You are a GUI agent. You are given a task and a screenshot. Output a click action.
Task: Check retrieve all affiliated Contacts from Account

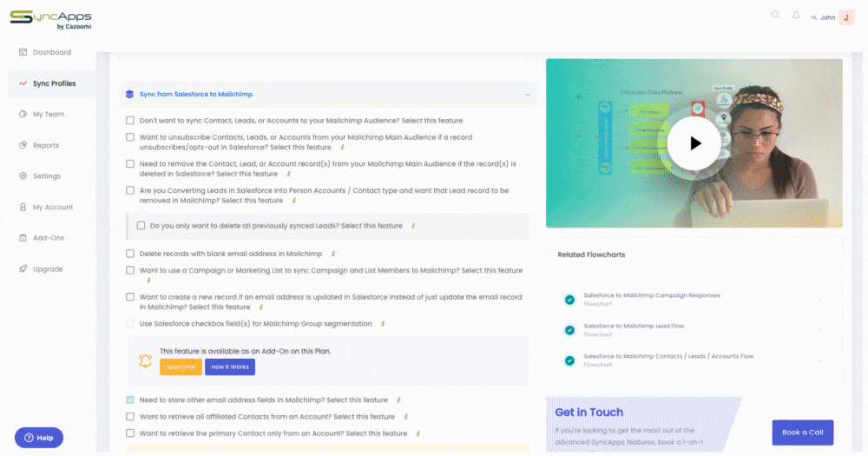(x=130, y=416)
